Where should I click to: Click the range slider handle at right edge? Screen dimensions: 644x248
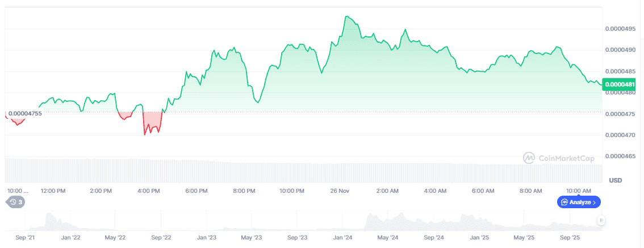pyautogui.click(x=600, y=220)
